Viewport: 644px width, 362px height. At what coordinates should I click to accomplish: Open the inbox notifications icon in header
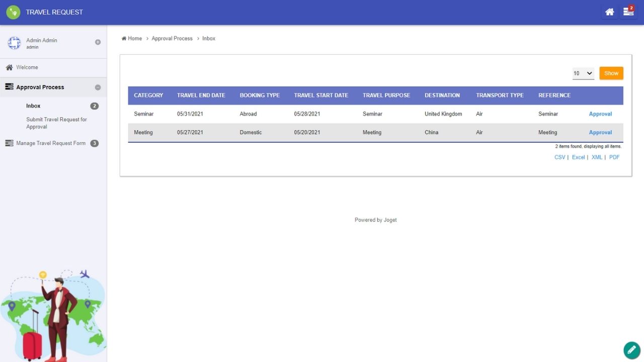[628, 12]
